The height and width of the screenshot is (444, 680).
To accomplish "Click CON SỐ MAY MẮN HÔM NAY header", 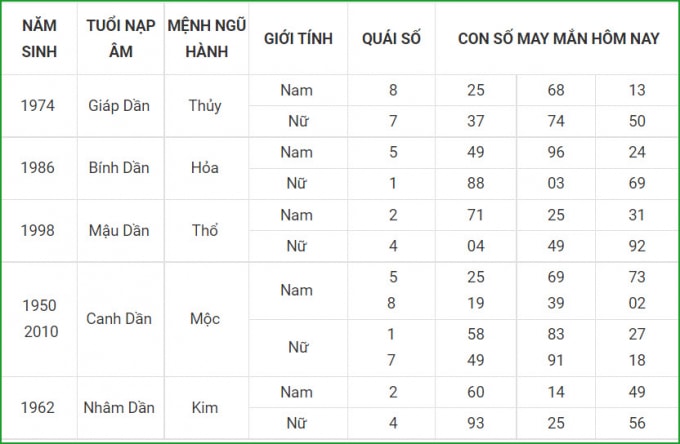I will point(558,39).
